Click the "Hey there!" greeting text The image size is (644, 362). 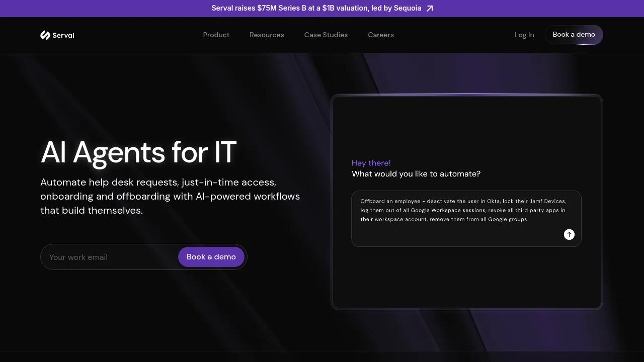[x=371, y=163]
